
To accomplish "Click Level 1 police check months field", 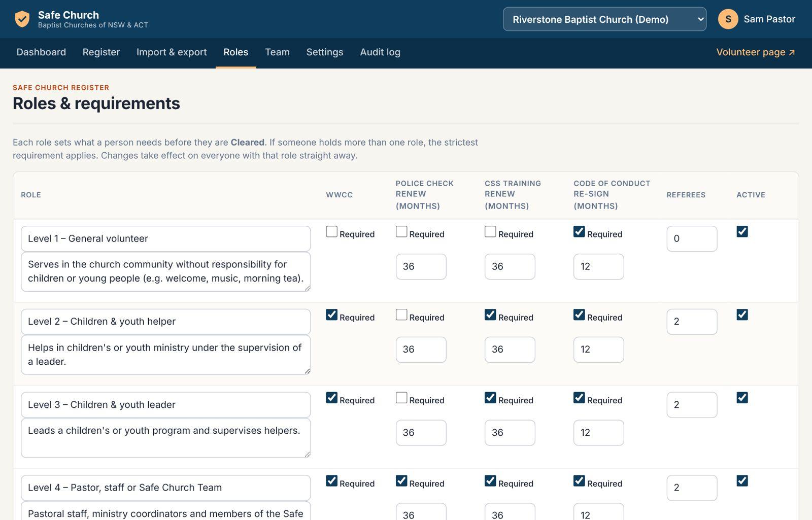I will point(421,266).
